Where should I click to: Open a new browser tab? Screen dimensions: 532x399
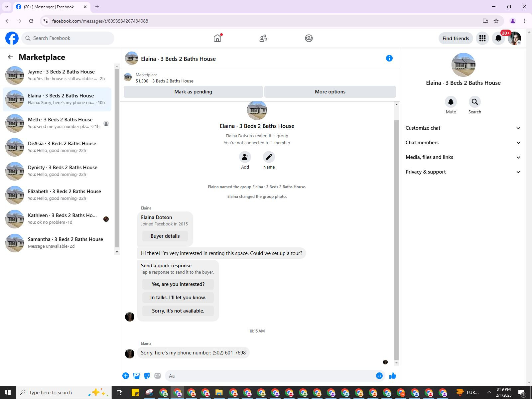(97, 7)
